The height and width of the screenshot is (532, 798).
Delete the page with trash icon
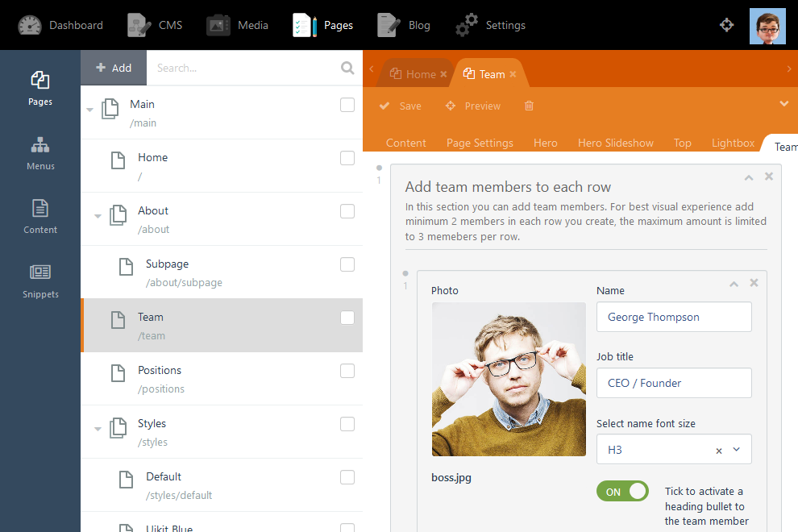[x=530, y=106]
